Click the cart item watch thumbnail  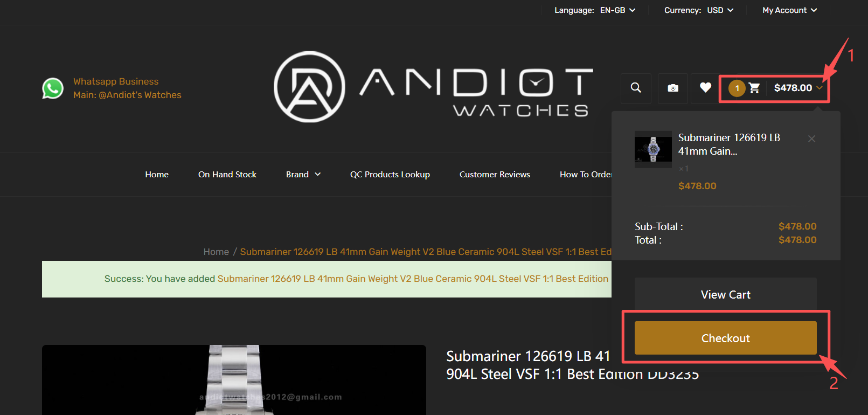coord(653,149)
